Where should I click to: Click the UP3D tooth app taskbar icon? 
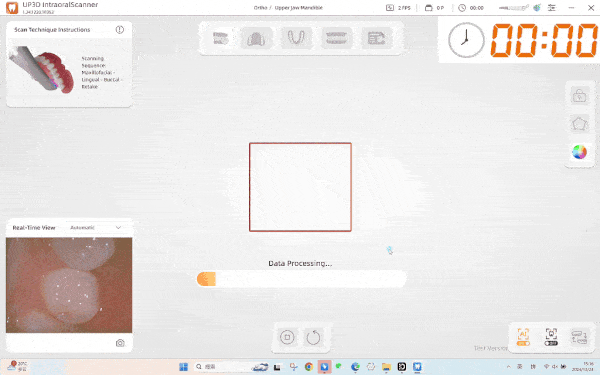417,367
